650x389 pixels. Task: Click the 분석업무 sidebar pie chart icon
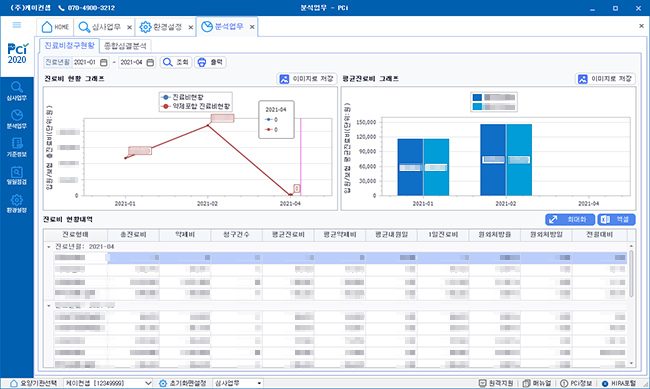point(17,115)
